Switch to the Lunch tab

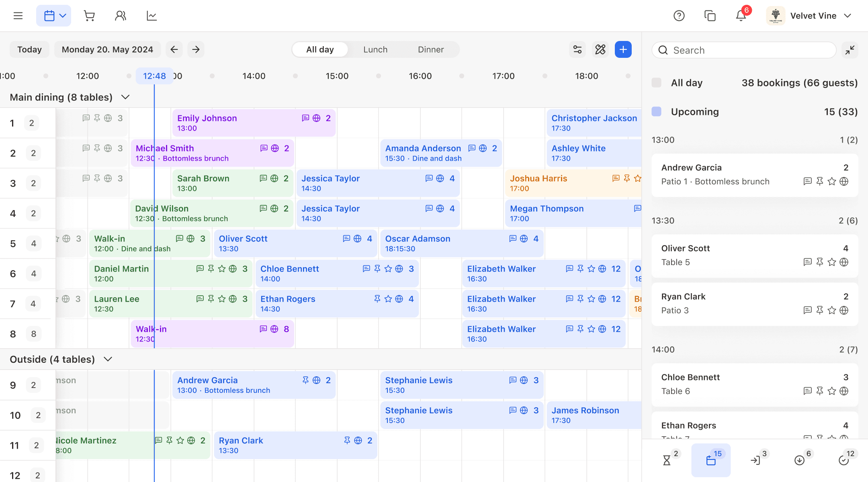pyautogui.click(x=375, y=49)
